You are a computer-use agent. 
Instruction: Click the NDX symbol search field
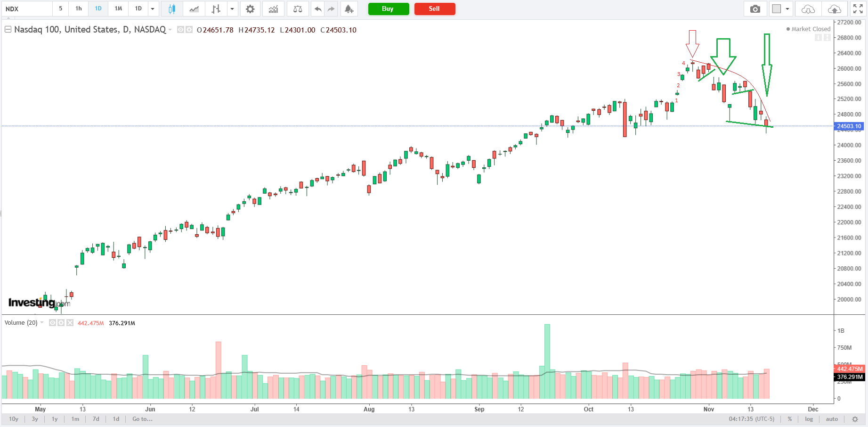tap(27, 9)
